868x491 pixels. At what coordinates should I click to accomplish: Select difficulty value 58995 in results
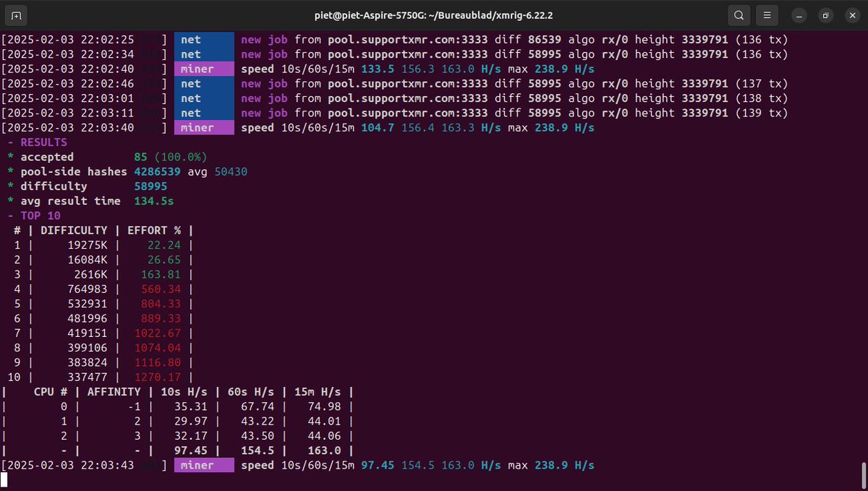(151, 187)
